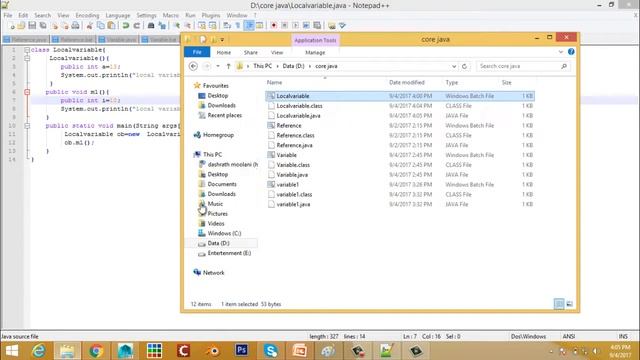Screen dimensions: 640x360
Task: Click the Cut scissors icon in Notepad++
Action: coord(89,26)
